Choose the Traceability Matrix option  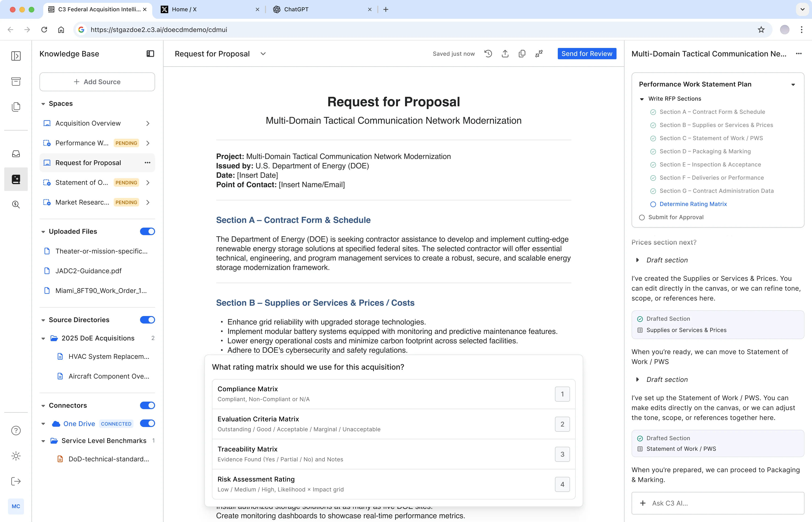394,454
